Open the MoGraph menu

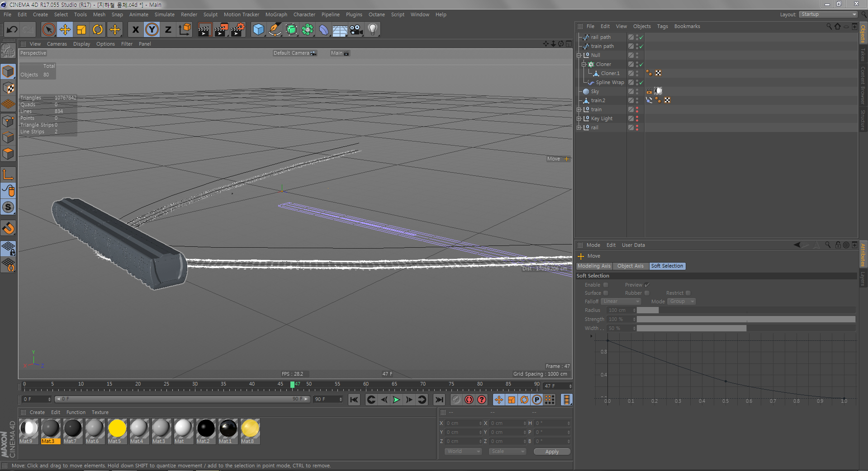276,14
